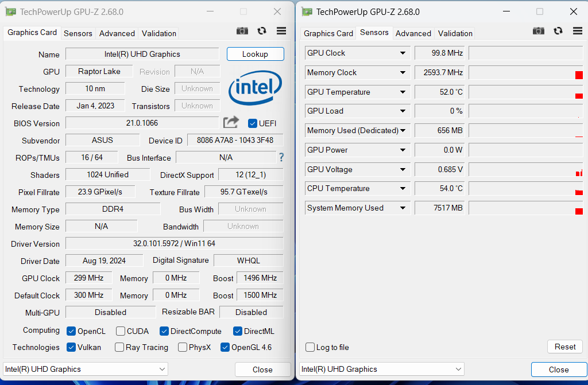Click the System Memory Used history graph
Image resolution: width=588 pixels, height=385 pixels.
tap(525, 208)
